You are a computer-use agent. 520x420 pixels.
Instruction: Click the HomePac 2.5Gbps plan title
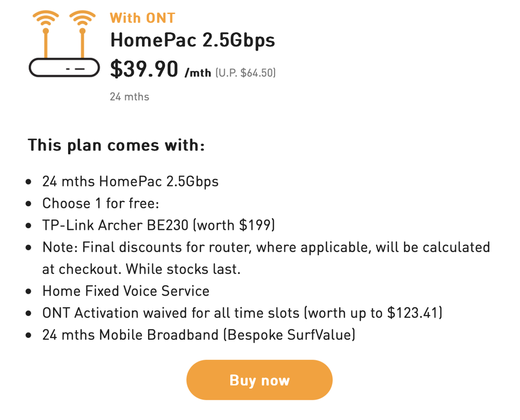pos(193,40)
